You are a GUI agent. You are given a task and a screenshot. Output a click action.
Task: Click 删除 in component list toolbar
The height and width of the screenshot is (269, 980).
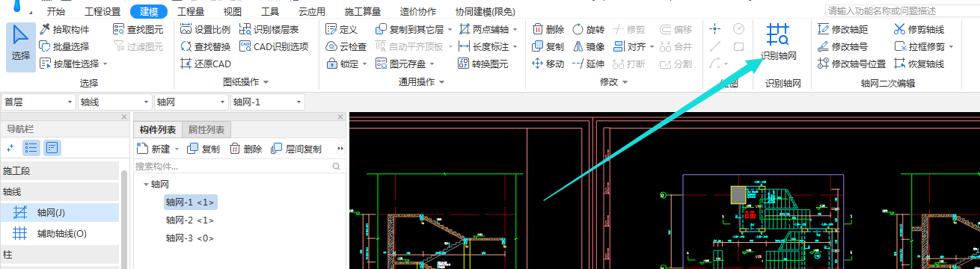pyautogui.click(x=246, y=149)
